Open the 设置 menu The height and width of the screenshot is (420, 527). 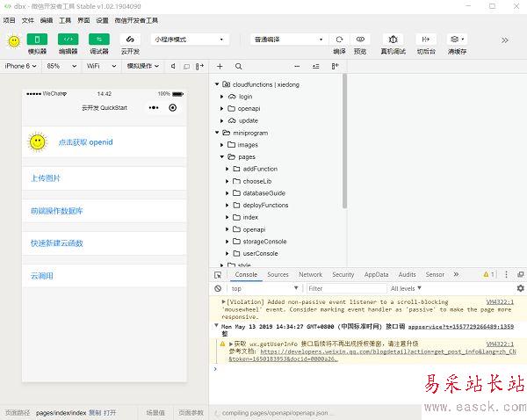(102, 20)
